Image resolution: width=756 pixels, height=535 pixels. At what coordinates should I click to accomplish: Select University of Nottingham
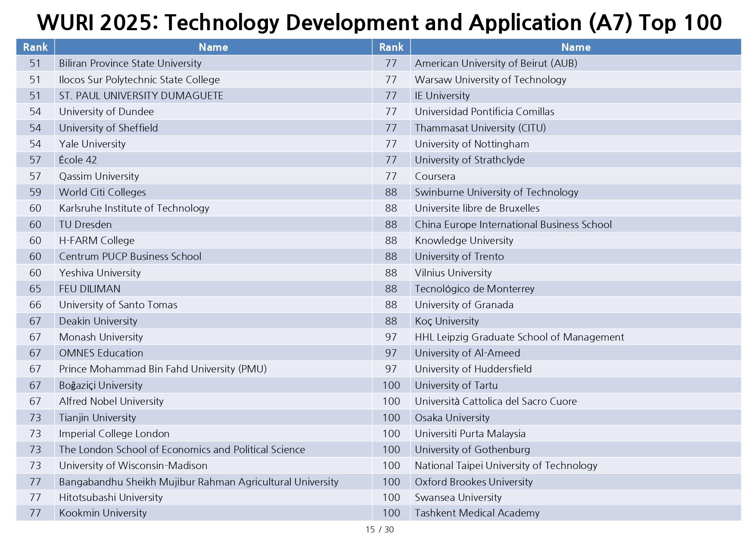click(x=472, y=144)
